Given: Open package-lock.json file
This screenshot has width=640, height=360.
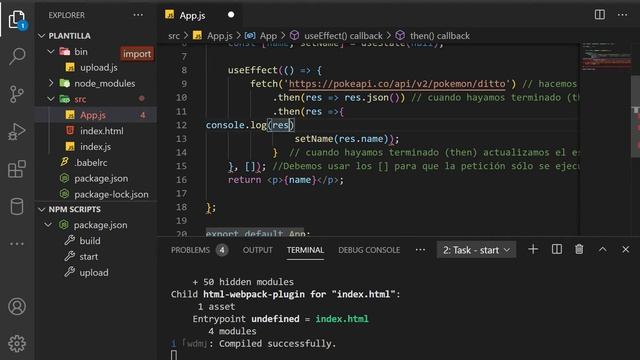Looking at the screenshot, I should coord(111,194).
